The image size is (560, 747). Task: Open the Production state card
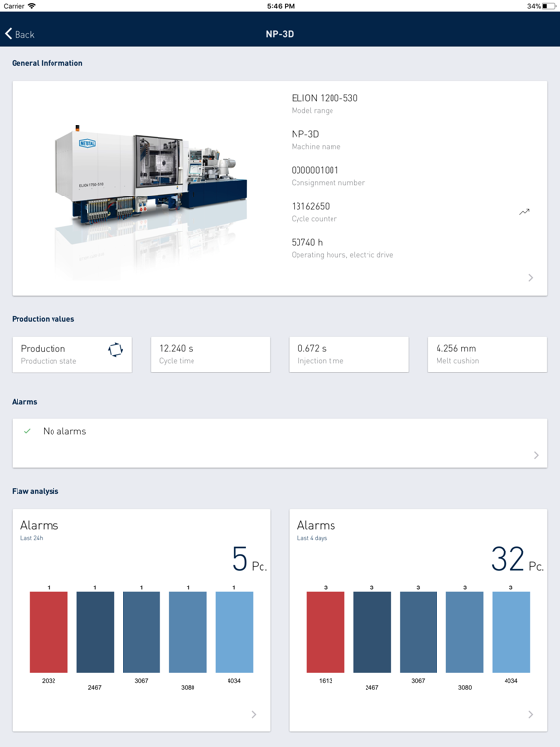[72, 354]
